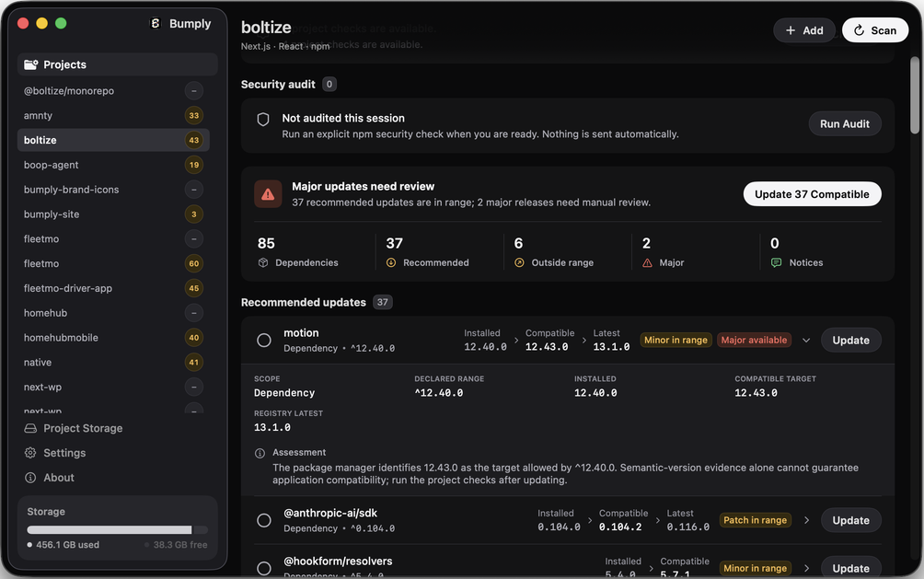This screenshot has width=924, height=579.
Task: Click the shield icon in Security audit
Action: (263, 120)
